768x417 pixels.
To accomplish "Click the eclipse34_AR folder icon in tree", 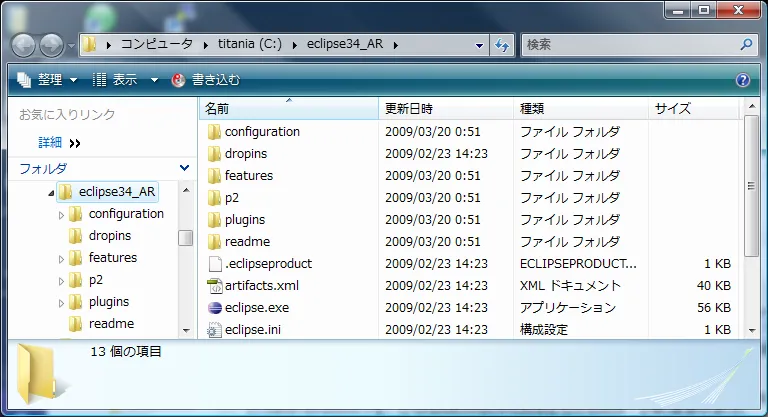I will (66, 192).
